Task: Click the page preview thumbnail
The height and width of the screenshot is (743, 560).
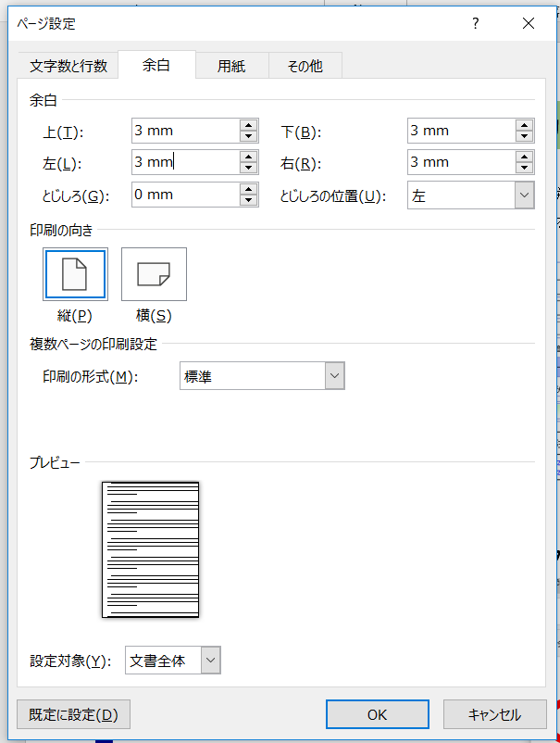Action: [x=151, y=549]
